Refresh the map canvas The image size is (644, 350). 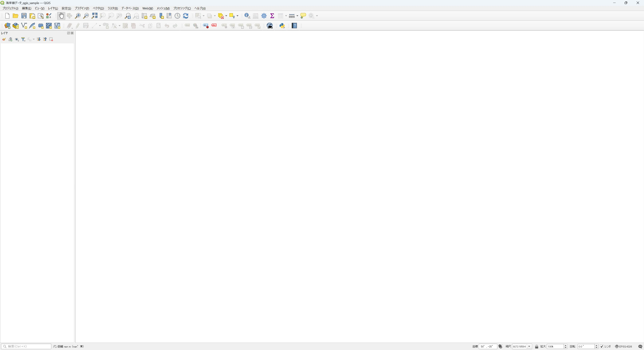[185, 16]
